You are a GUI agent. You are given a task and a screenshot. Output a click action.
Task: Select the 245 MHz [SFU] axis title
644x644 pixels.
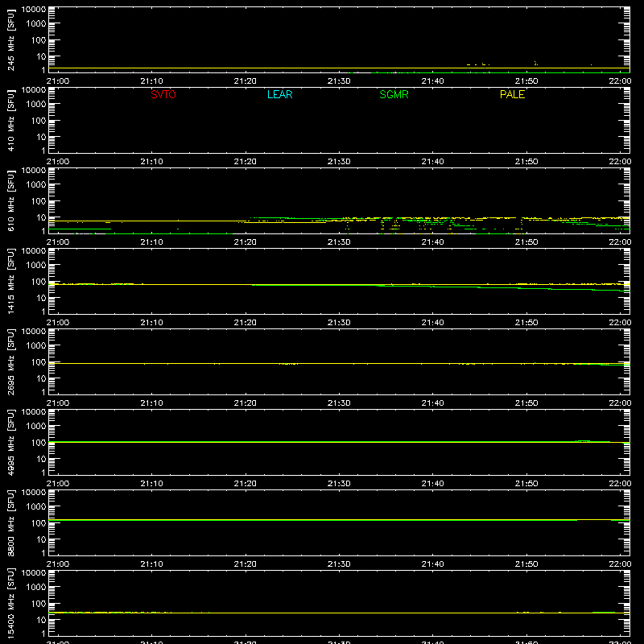[x=10, y=39]
